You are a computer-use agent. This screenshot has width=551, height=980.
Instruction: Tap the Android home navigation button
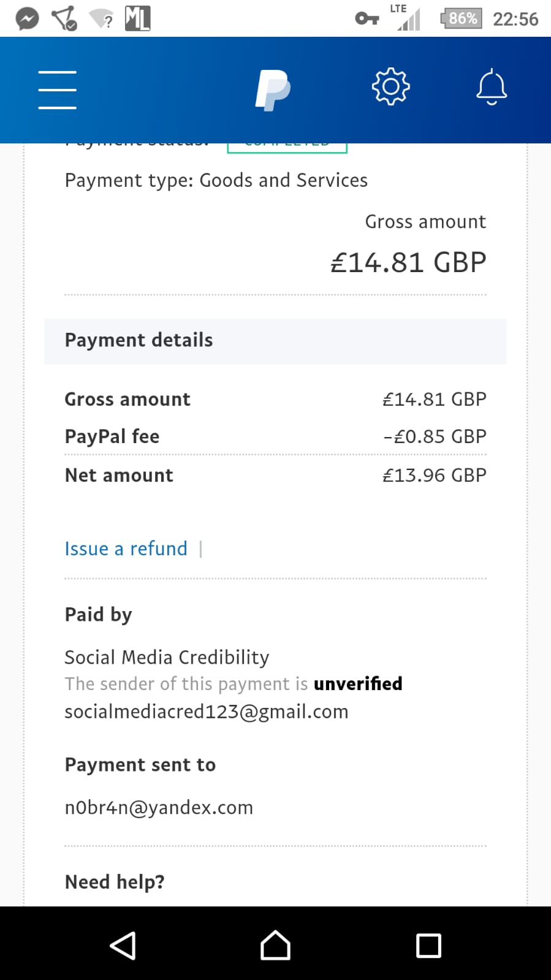[x=275, y=945]
